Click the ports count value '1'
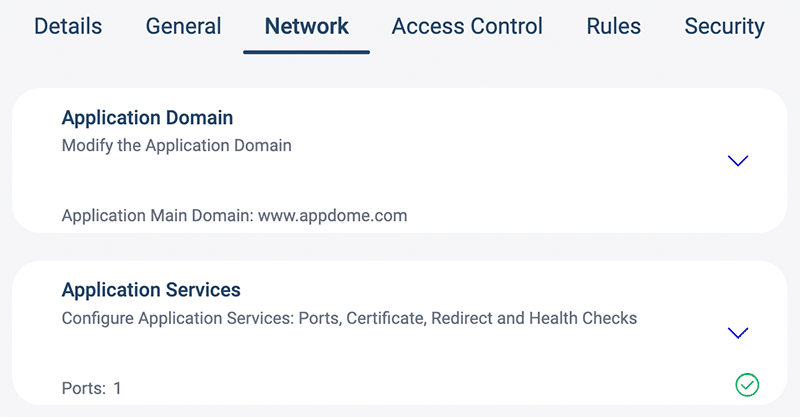This screenshot has height=417, width=800. [x=117, y=387]
